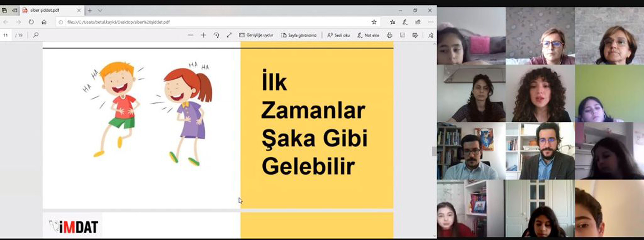This screenshot has height=240, width=644.
Task: Open a new browser tab
Action: point(90,10)
